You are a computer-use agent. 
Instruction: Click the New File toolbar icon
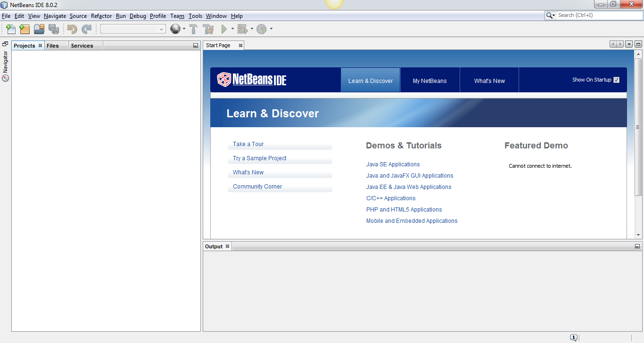[11, 29]
